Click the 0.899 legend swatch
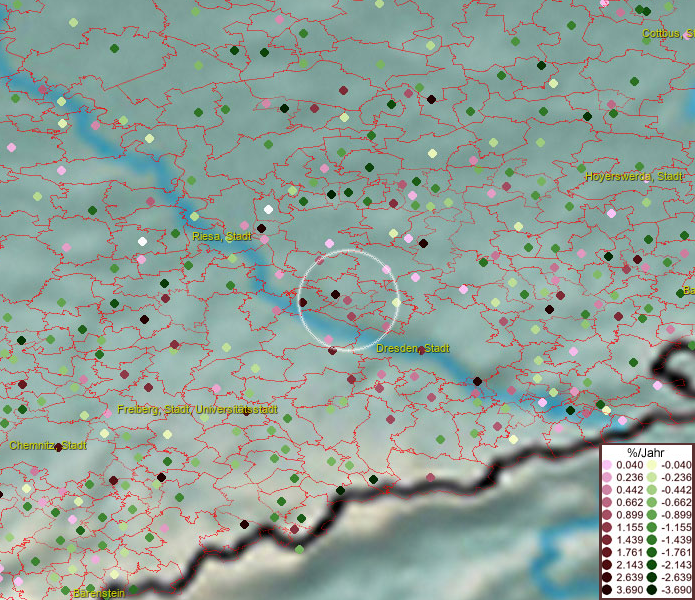Screen dimensions: 695x600 point(607,515)
